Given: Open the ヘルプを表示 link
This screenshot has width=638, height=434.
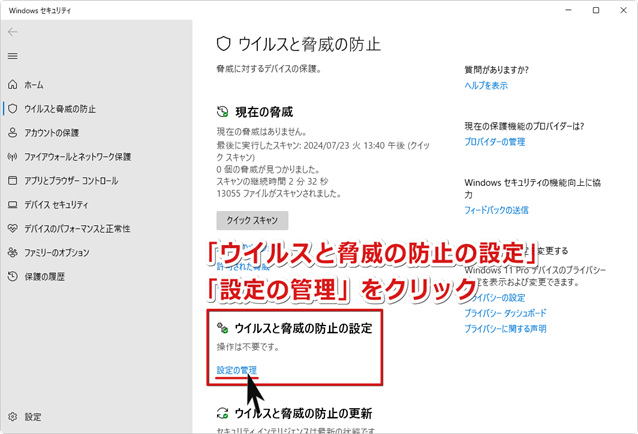Looking at the screenshot, I should [x=486, y=85].
